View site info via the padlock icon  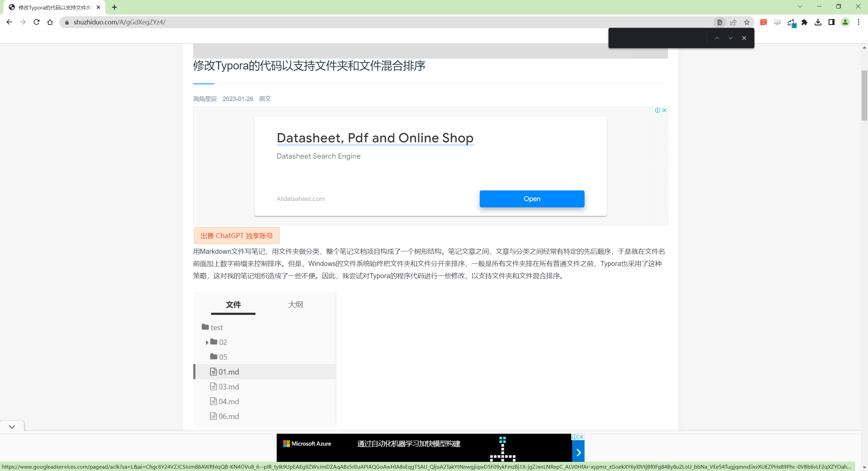tap(67, 22)
